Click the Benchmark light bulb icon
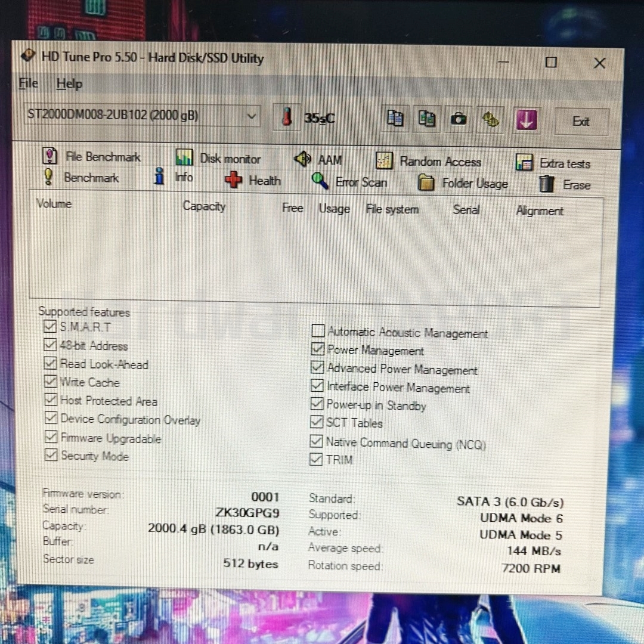The image size is (644, 644). pyautogui.click(x=48, y=177)
